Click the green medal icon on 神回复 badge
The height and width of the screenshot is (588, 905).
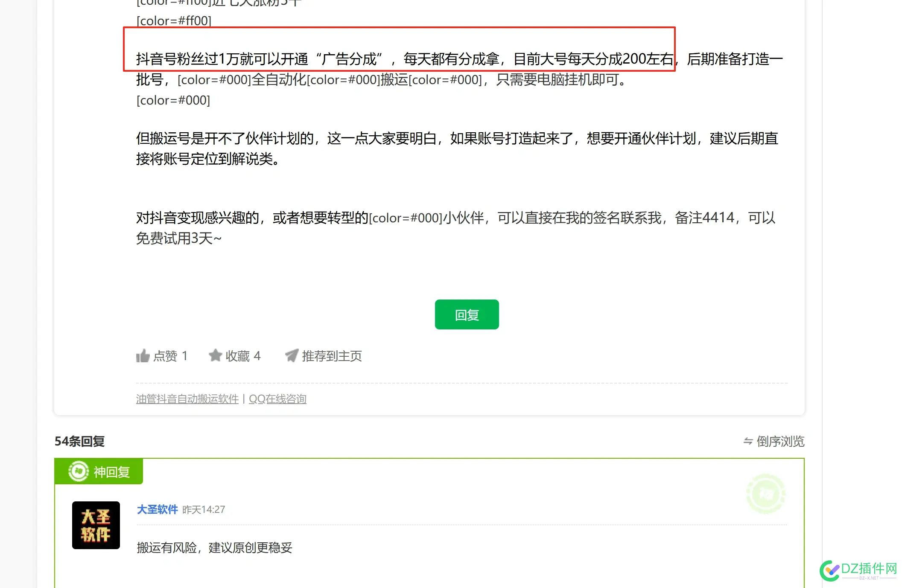78,471
